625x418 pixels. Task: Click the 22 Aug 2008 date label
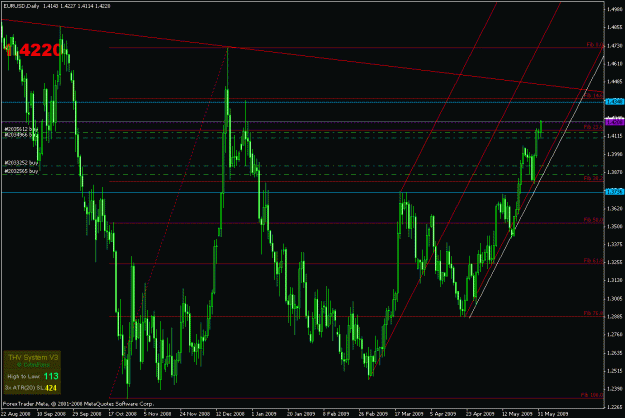click(16, 414)
